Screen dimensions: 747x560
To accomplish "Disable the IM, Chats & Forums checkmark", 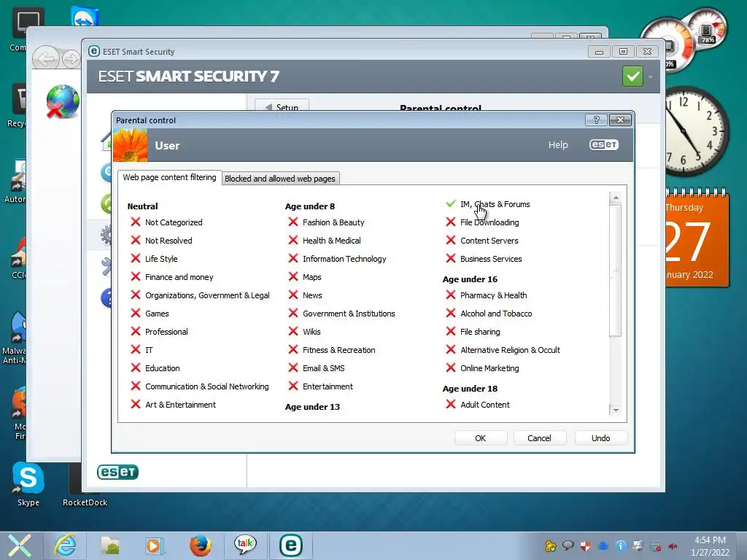I will (x=451, y=204).
